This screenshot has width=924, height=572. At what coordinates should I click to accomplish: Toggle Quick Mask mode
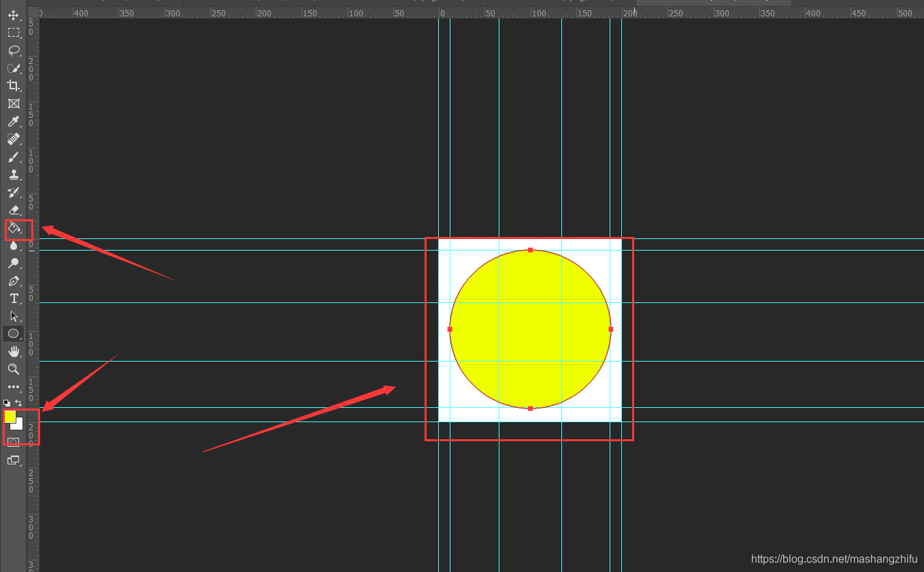(x=13, y=442)
